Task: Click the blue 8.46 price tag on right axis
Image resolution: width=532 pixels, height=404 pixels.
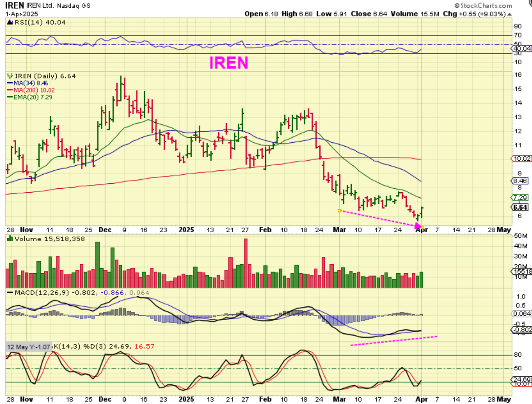Action: coord(520,181)
